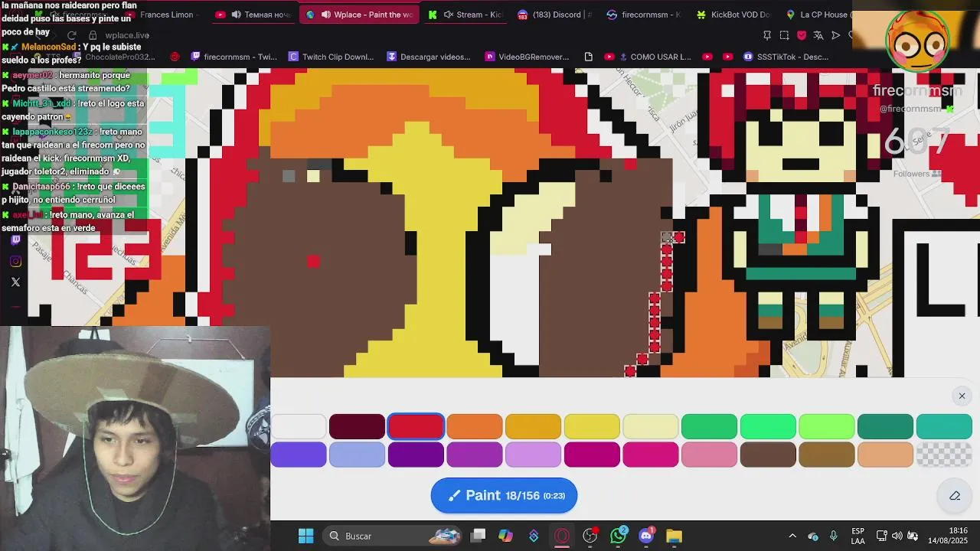Mute audio on the Wplace tab
The height and width of the screenshot is (551, 980).
pos(326,15)
